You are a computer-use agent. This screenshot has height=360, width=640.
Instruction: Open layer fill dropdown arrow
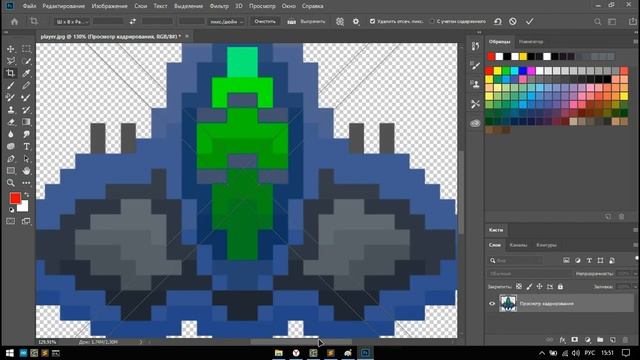[x=636, y=287]
